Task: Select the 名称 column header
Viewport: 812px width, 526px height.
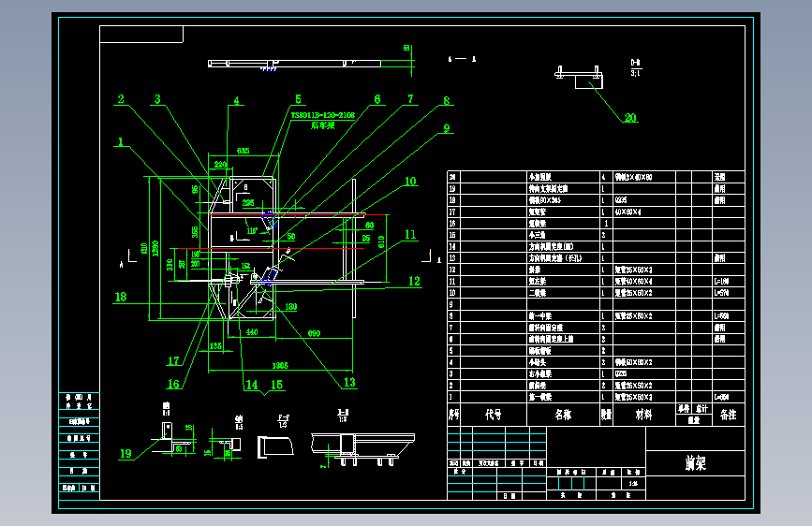Action: pos(563,415)
